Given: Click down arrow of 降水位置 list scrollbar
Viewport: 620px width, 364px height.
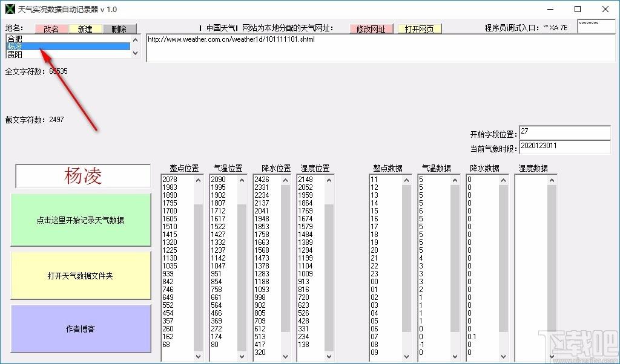Looking at the screenshot, I should click(x=286, y=356).
